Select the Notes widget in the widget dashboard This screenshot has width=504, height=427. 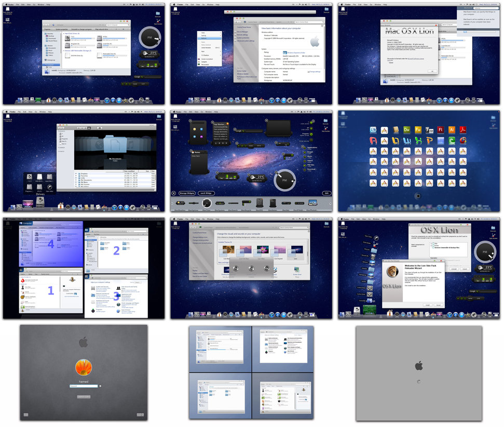(x=200, y=162)
